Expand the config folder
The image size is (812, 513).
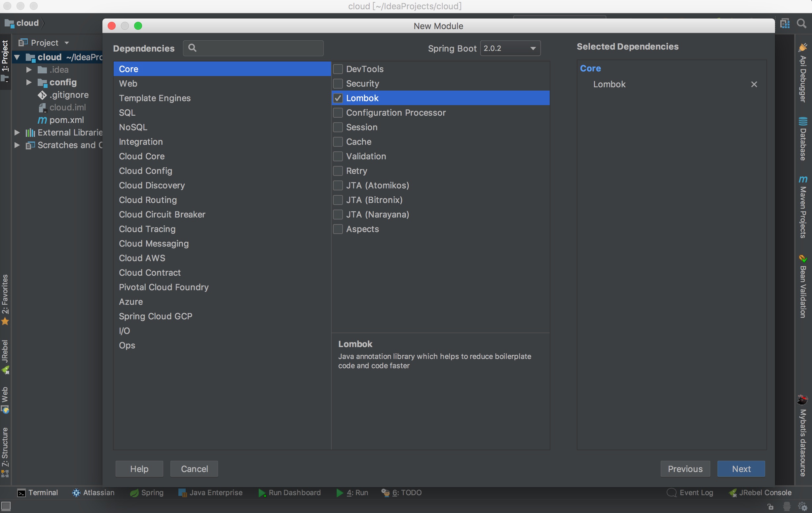click(29, 82)
